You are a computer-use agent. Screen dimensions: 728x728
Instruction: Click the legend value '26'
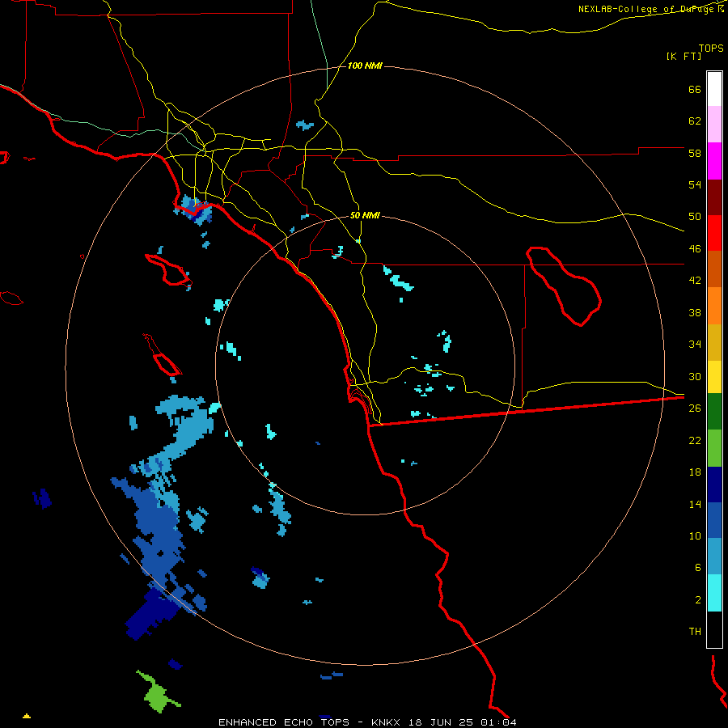[695, 408]
